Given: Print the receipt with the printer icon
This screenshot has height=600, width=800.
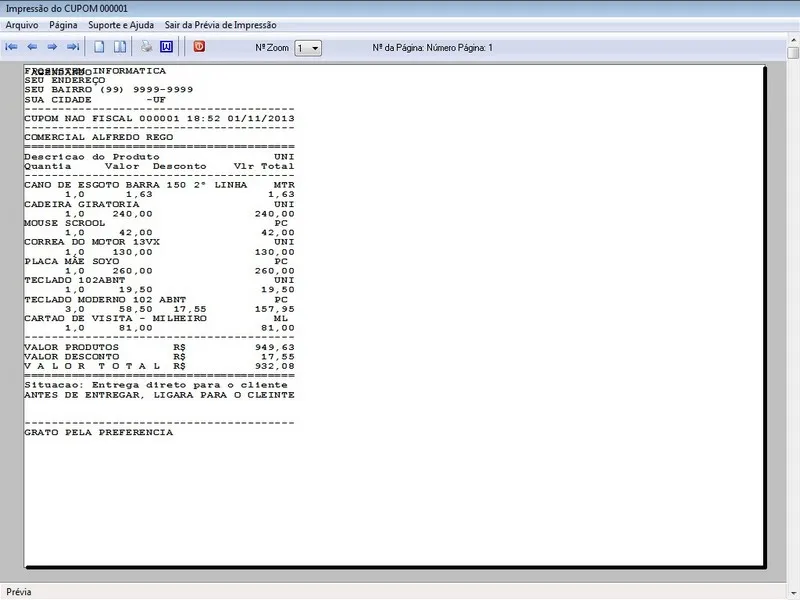Looking at the screenshot, I should pyautogui.click(x=146, y=47).
